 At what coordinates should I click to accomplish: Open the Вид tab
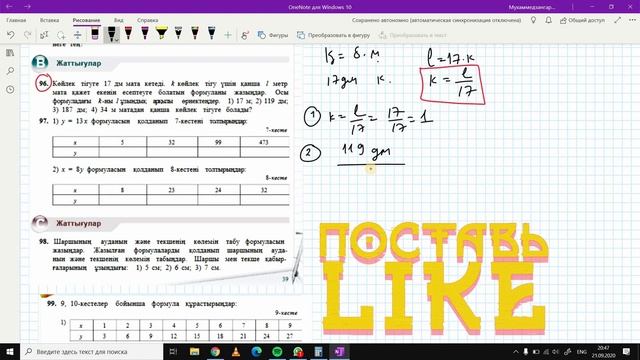118,20
